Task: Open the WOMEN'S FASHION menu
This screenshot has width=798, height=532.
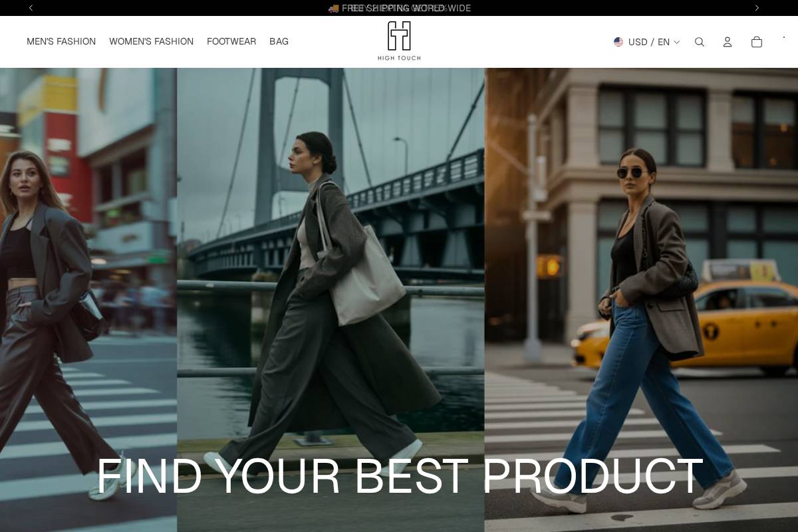Action: coord(151,41)
